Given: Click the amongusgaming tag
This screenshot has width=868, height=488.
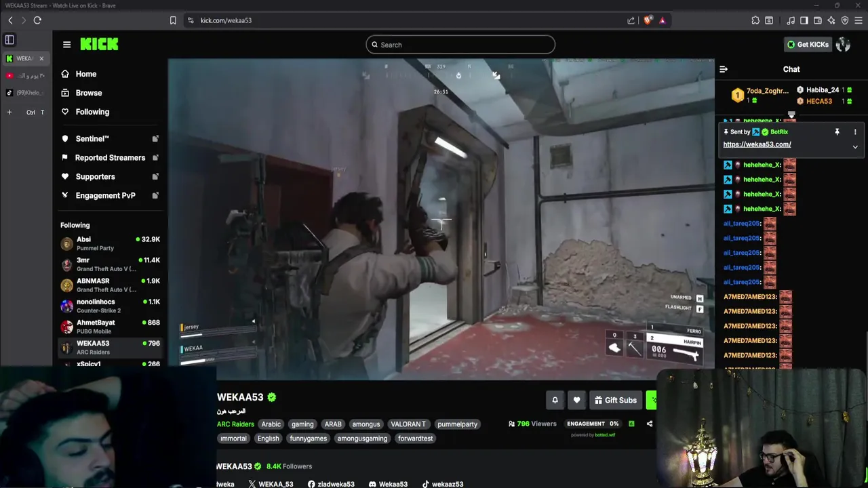Looking at the screenshot, I should (362, 439).
